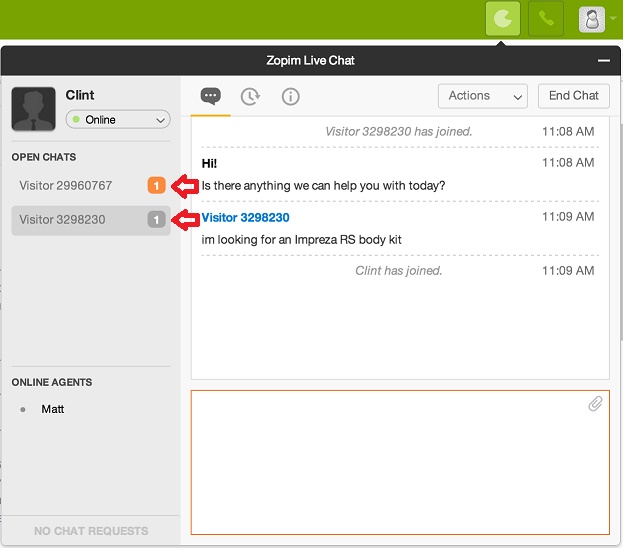623x548 pixels.
Task: Click the Visitor 3298230 name link
Action: click(x=246, y=217)
